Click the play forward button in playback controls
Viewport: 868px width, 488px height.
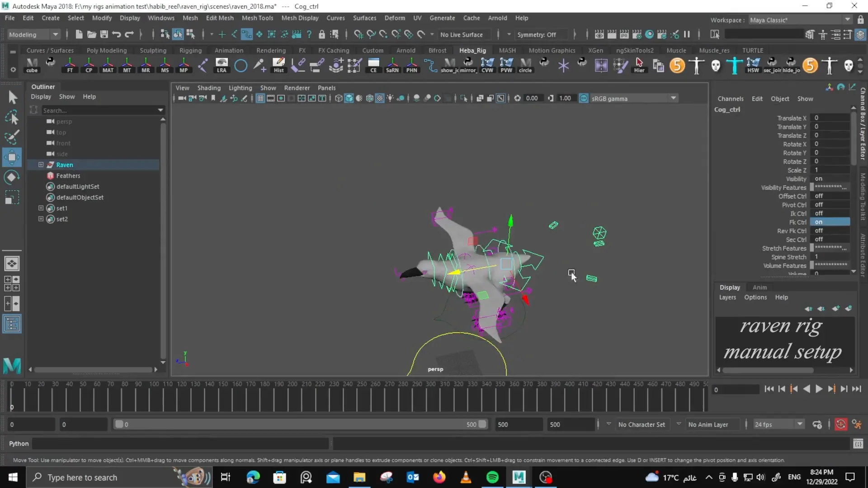coord(819,389)
